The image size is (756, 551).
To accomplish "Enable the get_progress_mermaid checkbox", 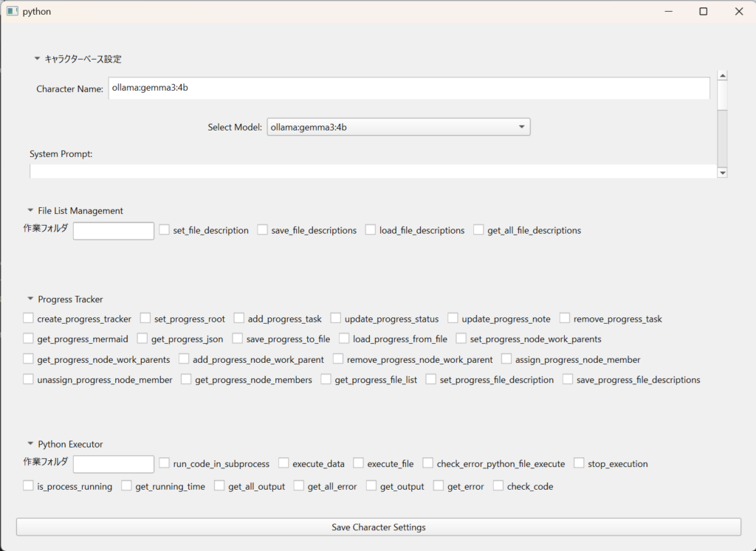I will click(x=29, y=339).
